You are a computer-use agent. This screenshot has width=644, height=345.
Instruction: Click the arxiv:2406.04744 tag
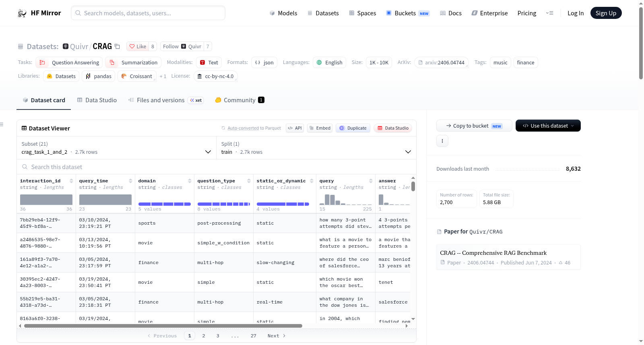pyautogui.click(x=441, y=62)
